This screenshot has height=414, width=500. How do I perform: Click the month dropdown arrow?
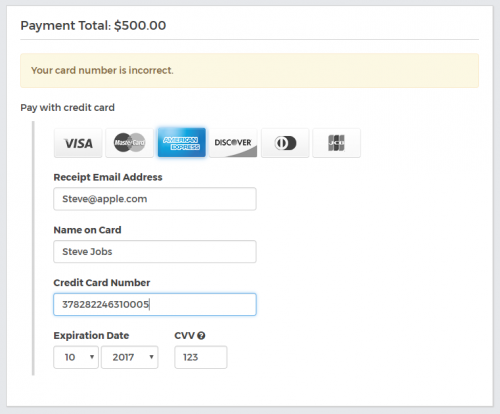[92, 357]
